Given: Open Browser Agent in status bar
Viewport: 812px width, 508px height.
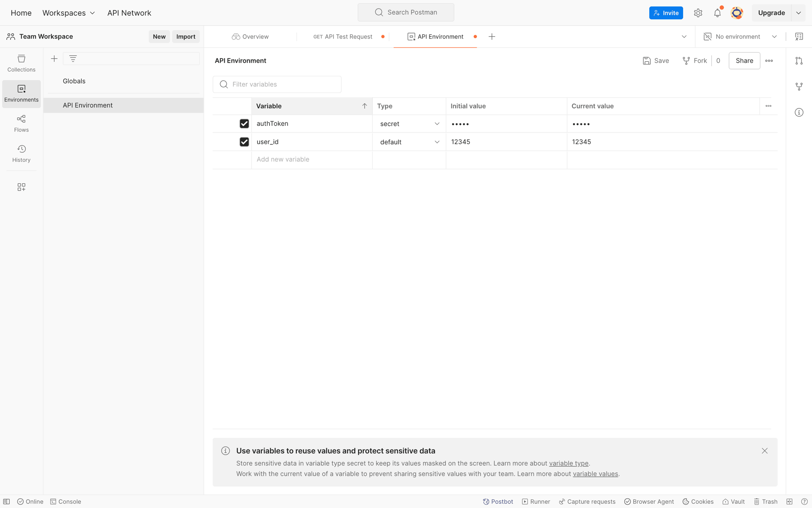Looking at the screenshot, I should [x=649, y=502].
